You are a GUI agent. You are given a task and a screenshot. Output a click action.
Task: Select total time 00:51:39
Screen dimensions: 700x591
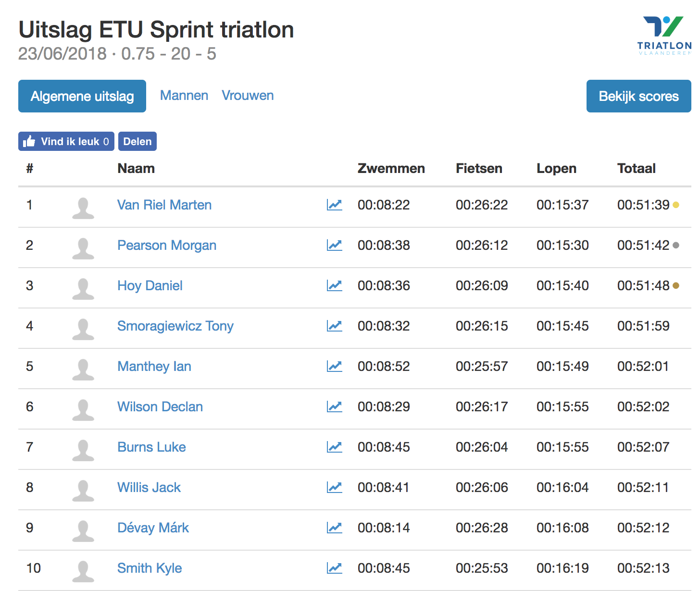tap(643, 205)
